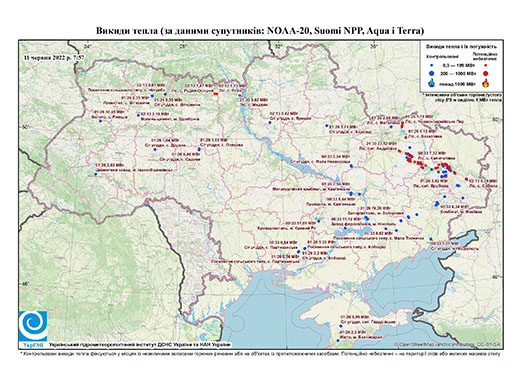Click blue marker near Ярешки label
This screenshot has width=520, height=368.
270,123
